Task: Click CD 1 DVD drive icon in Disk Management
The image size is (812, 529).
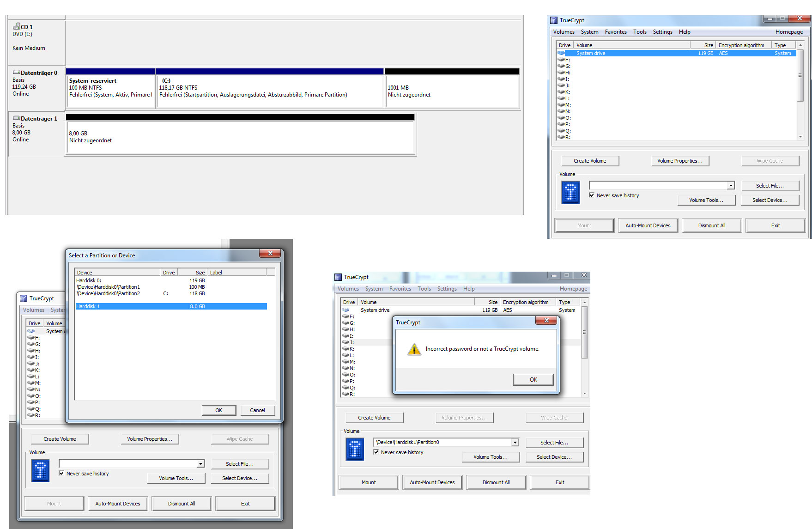Action: tap(16, 26)
